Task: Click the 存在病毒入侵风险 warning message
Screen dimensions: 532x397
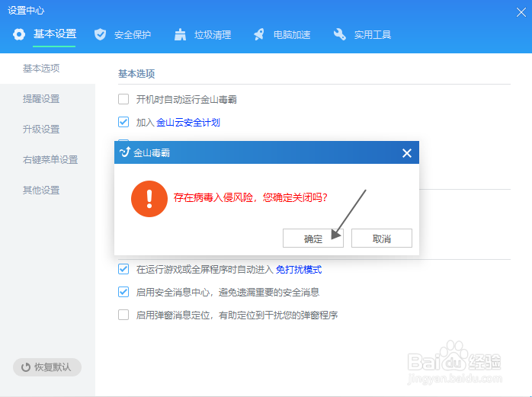Action: 251,197
